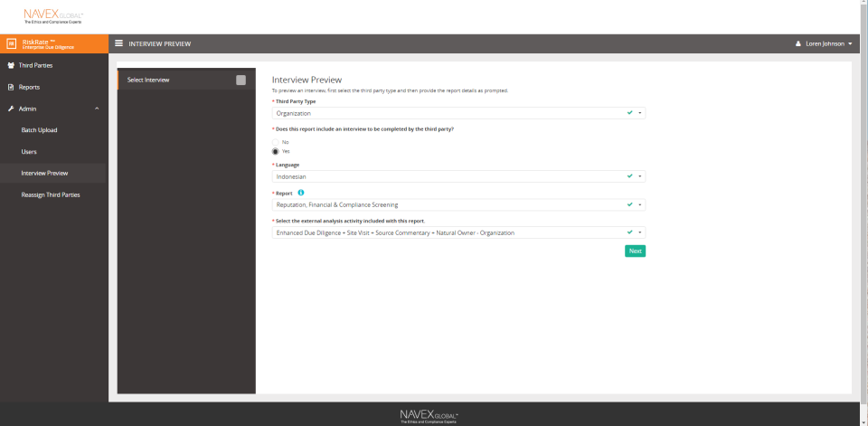868x426 pixels.
Task: Click the Third Parties people icon
Action: coord(11,65)
